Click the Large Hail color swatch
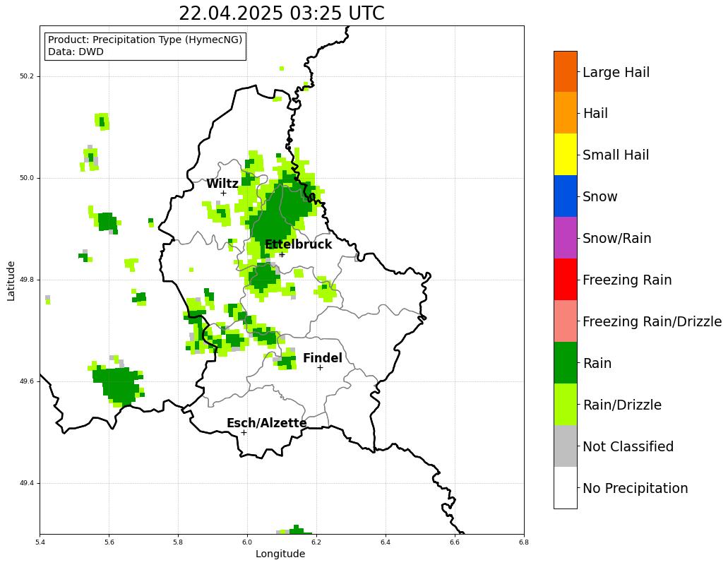This screenshot has width=728, height=565. [x=566, y=71]
